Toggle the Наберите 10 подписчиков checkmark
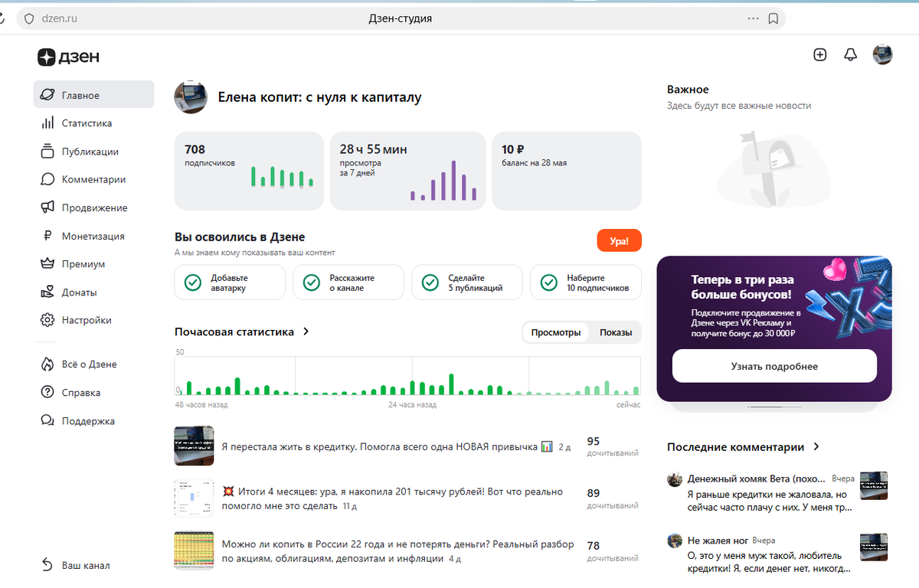This screenshot has height=588, width=919. [549, 283]
